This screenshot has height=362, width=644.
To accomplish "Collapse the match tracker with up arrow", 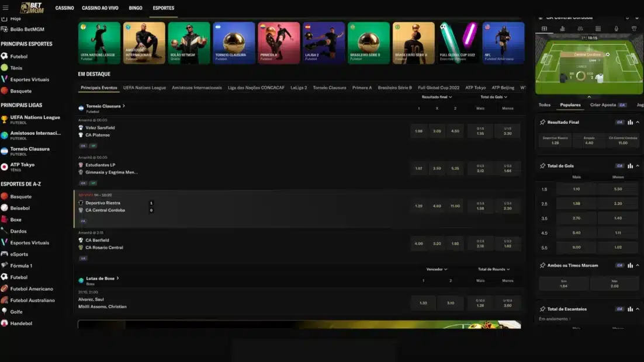I will click(x=589, y=97).
